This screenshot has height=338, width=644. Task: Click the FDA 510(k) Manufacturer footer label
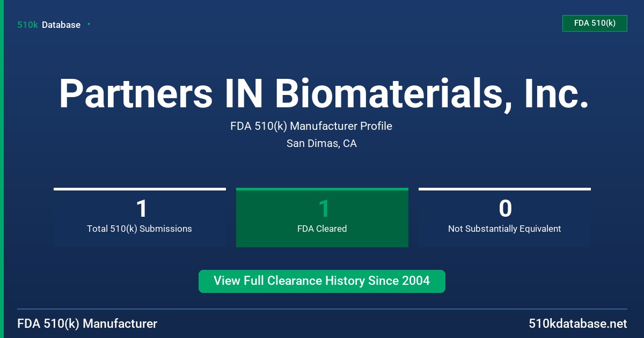87,324
